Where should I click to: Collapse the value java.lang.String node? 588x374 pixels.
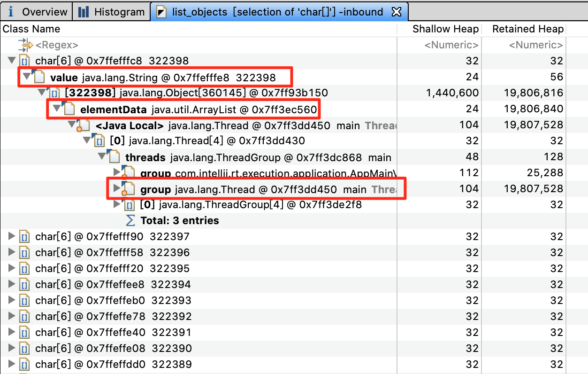click(x=27, y=77)
